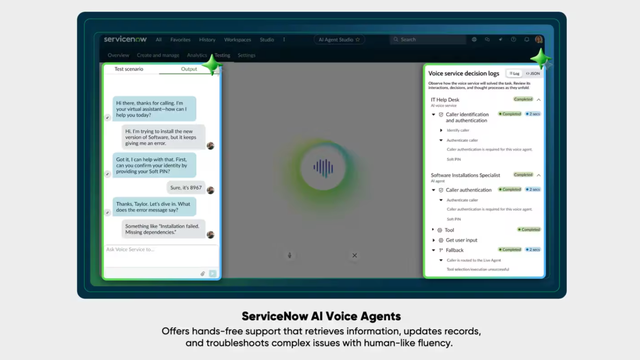Click the Tool row gear icon
The image size is (640, 360).
point(440,230)
